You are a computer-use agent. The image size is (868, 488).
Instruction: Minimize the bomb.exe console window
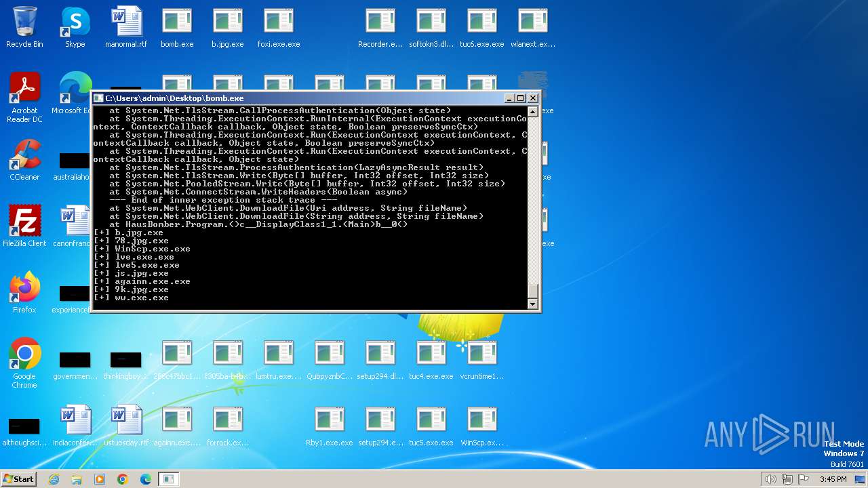pos(510,98)
